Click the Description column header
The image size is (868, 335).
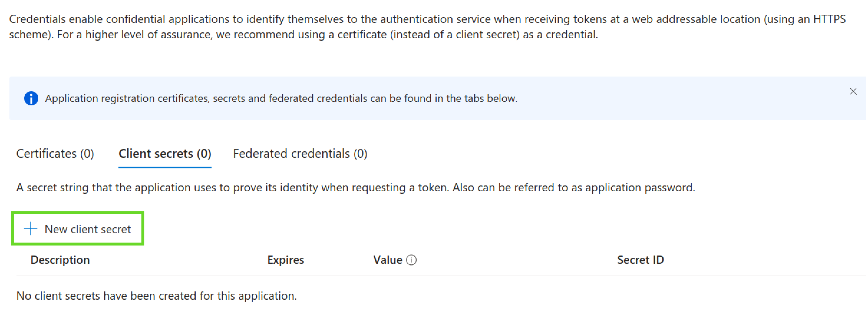click(60, 260)
